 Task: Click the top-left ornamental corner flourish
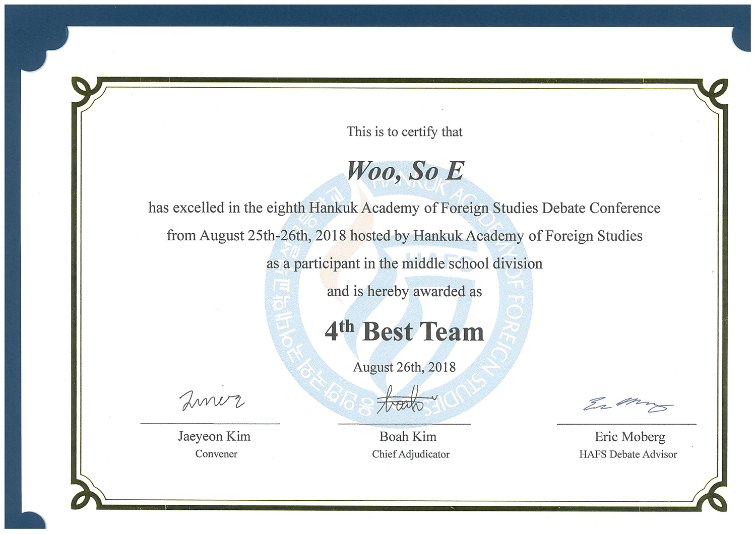(x=86, y=92)
